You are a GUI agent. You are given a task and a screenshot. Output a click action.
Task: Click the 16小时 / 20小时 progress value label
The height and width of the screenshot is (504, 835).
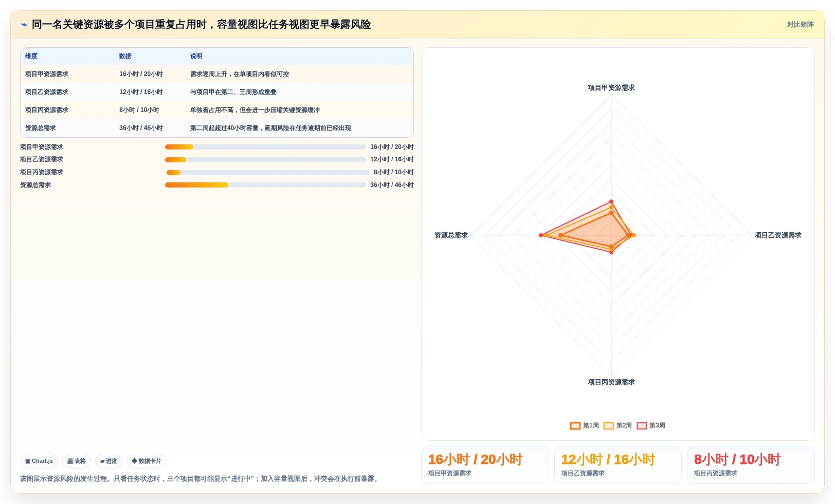click(392, 147)
